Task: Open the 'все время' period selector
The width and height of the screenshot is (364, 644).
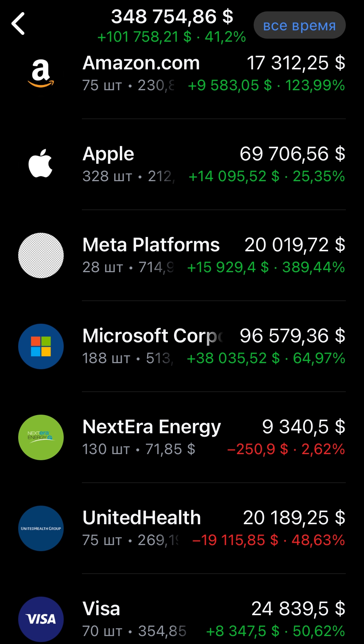Action: (300, 25)
